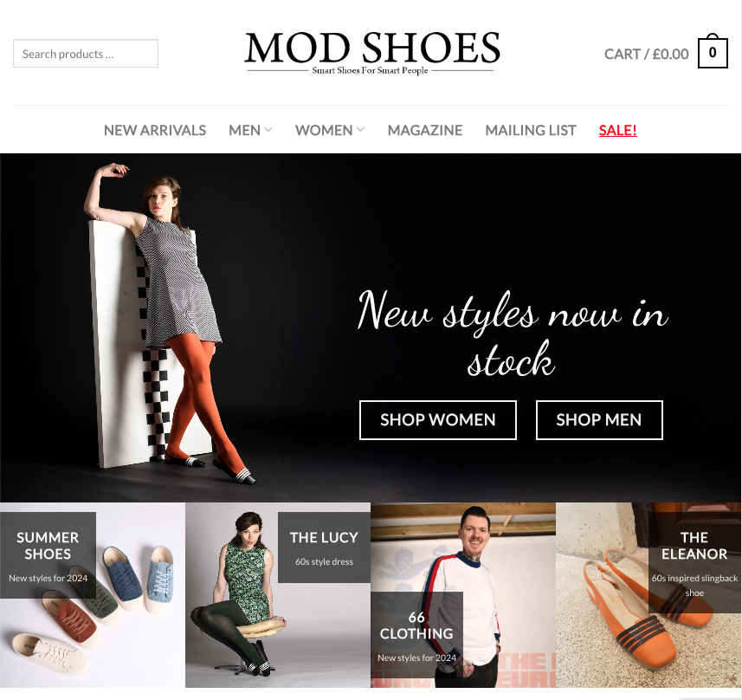Go to the Mailing List page
Image resolution: width=742 pixels, height=700 pixels.
[x=531, y=130]
